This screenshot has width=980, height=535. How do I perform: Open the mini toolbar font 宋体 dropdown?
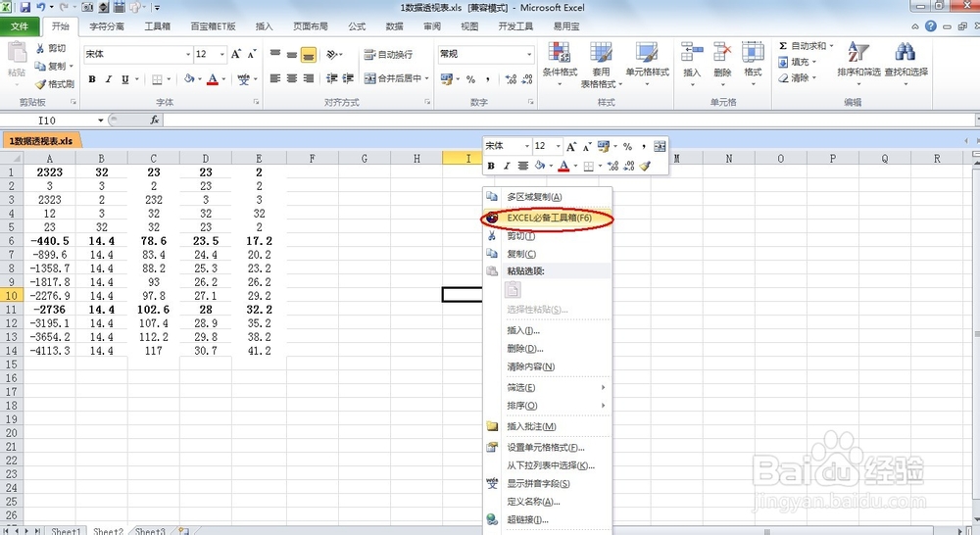pyautogui.click(x=527, y=146)
